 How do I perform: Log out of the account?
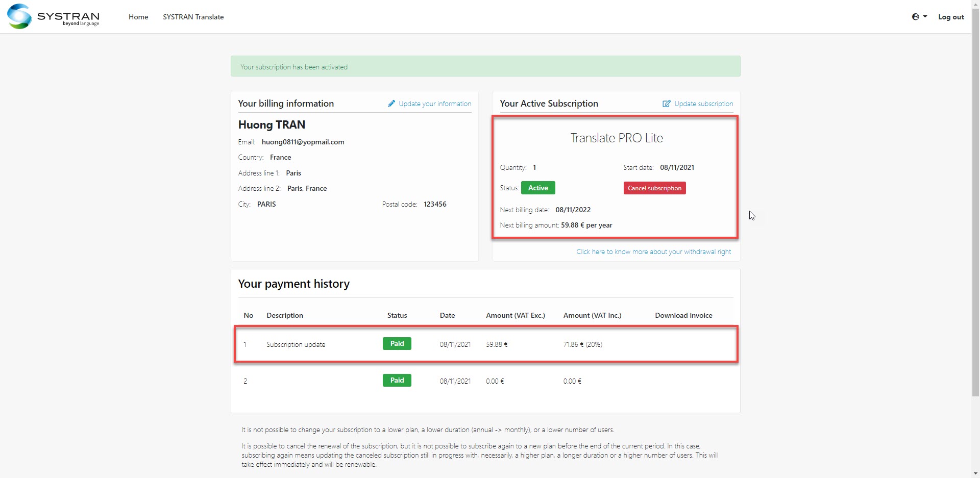951,17
